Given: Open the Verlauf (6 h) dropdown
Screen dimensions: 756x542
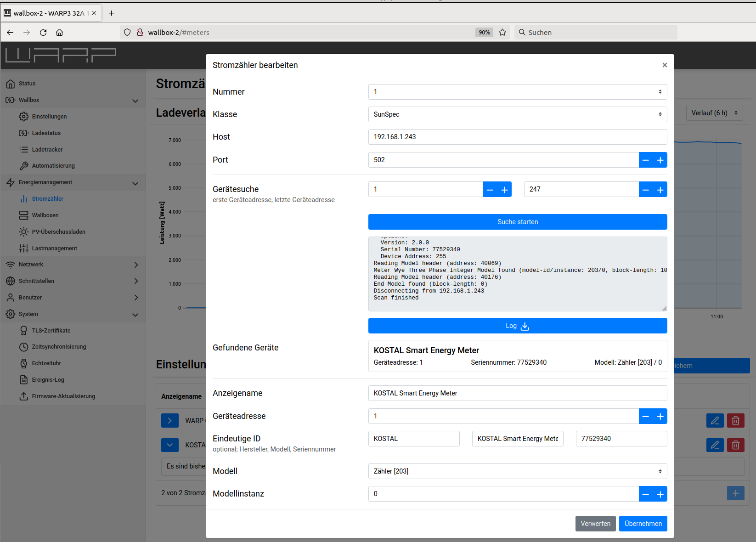Looking at the screenshot, I should pyautogui.click(x=714, y=113).
